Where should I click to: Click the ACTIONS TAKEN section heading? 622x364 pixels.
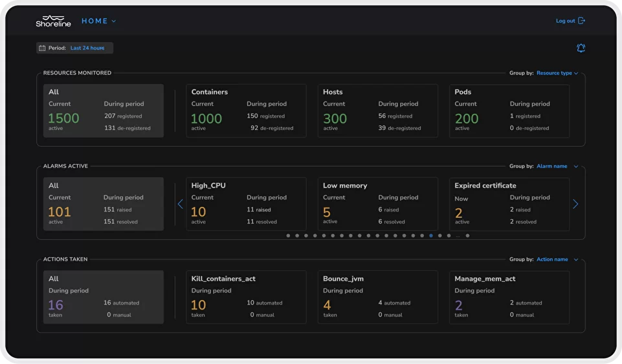65,259
